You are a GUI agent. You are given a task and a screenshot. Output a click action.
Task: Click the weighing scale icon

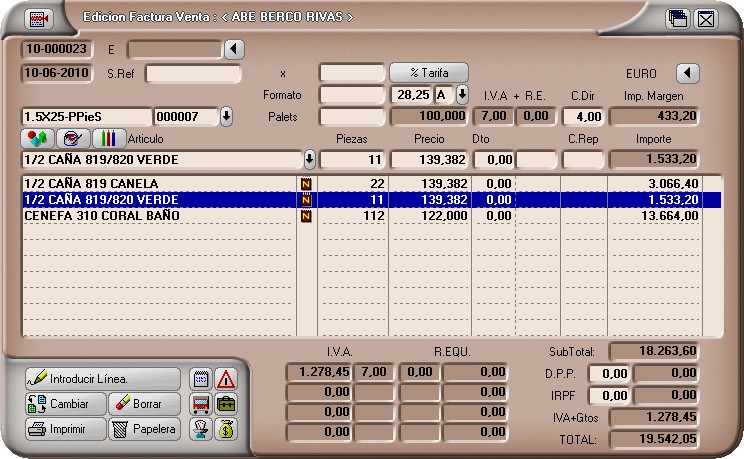click(x=199, y=429)
